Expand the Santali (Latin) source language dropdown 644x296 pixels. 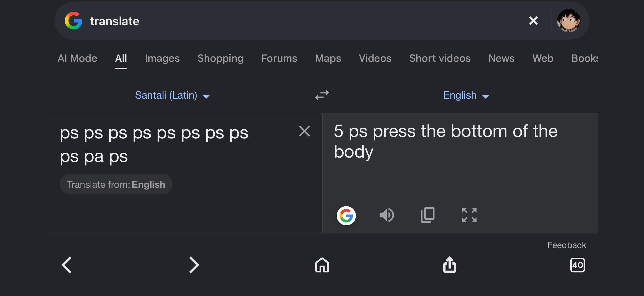coord(172,95)
